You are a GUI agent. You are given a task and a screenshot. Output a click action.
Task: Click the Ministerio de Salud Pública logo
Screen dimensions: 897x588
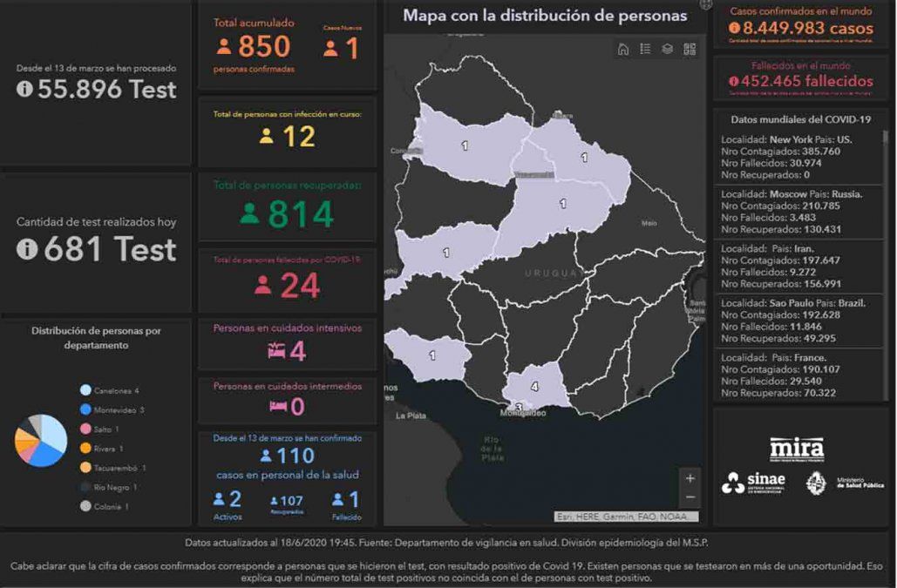tap(844, 483)
